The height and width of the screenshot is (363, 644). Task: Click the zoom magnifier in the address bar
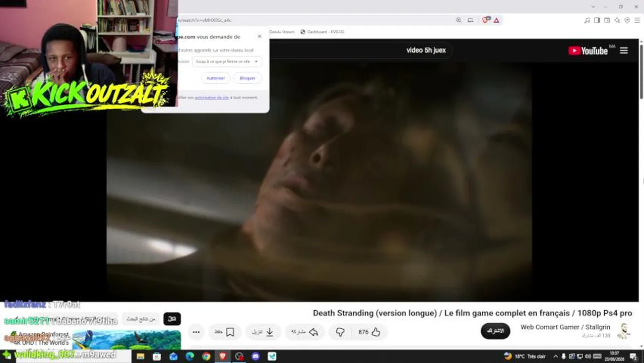[x=459, y=20]
